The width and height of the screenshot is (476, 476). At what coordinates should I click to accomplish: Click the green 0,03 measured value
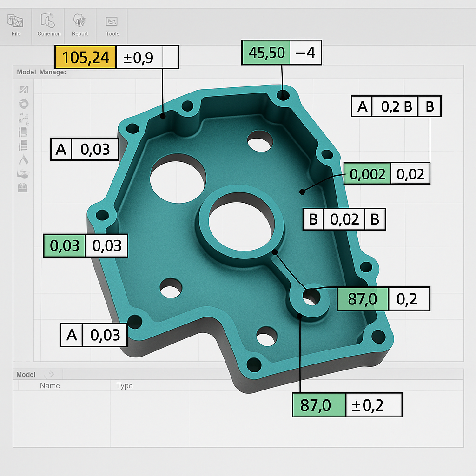click(64, 245)
